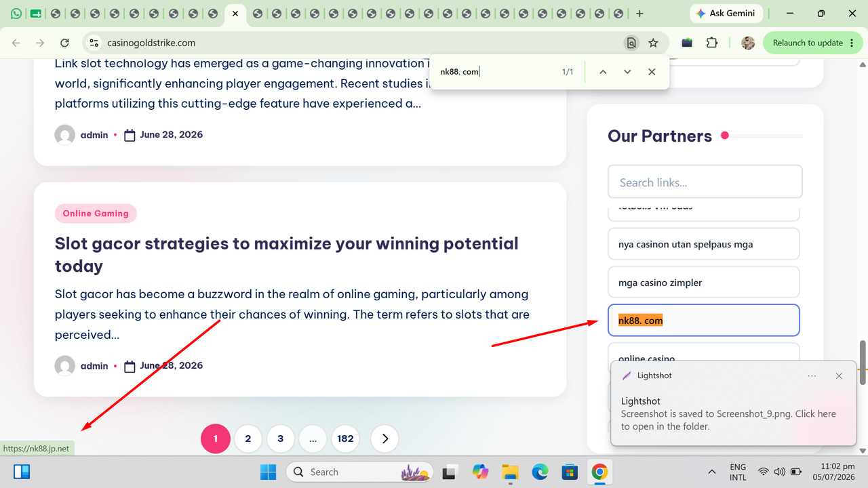The height and width of the screenshot is (488, 868).
Task: Go to pagination page 2
Action: click(248, 439)
